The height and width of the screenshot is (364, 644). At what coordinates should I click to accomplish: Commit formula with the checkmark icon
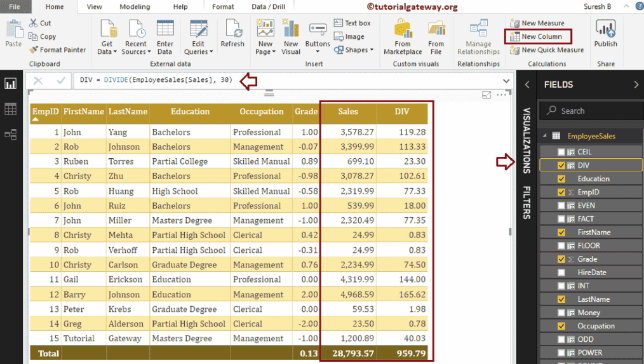click(x=61, y=81)
